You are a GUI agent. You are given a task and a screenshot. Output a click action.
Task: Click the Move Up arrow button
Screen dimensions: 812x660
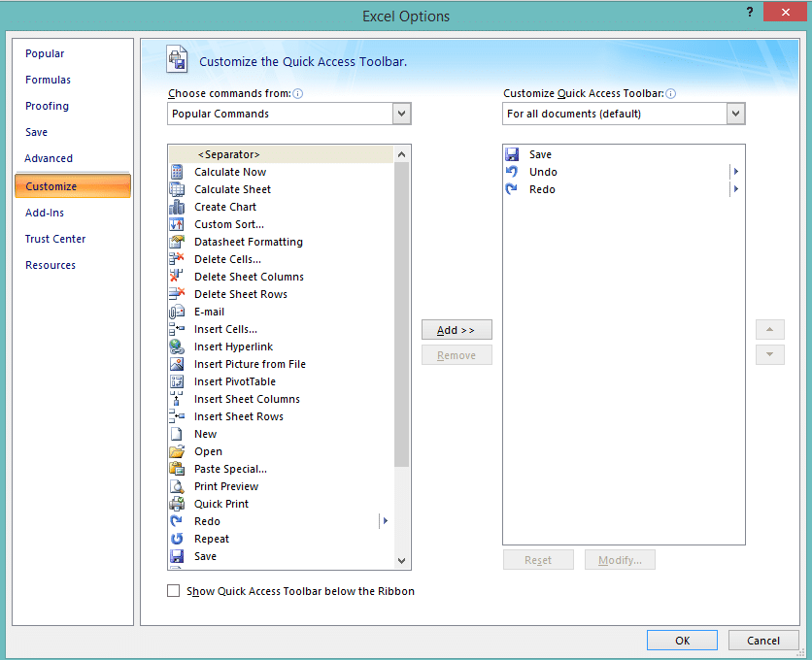click(x=769, y=330)
